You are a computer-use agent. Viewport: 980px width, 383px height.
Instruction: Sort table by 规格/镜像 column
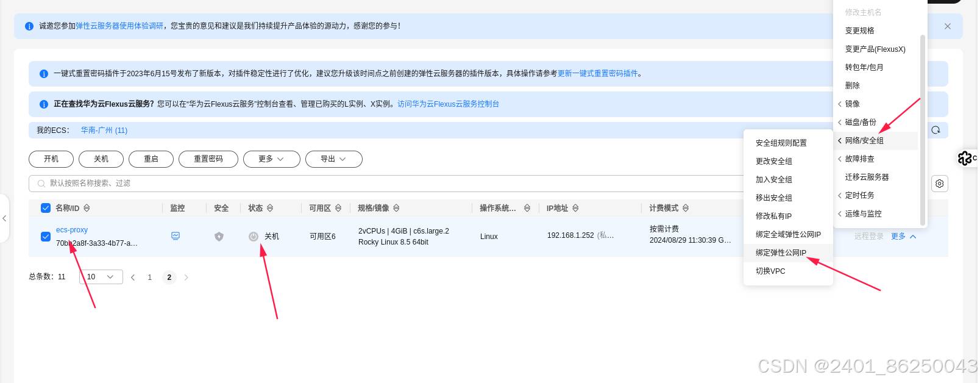click(x=396, y=208)
